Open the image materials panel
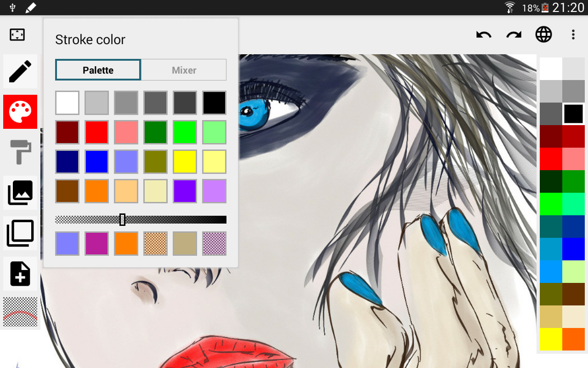 point(20,193)
